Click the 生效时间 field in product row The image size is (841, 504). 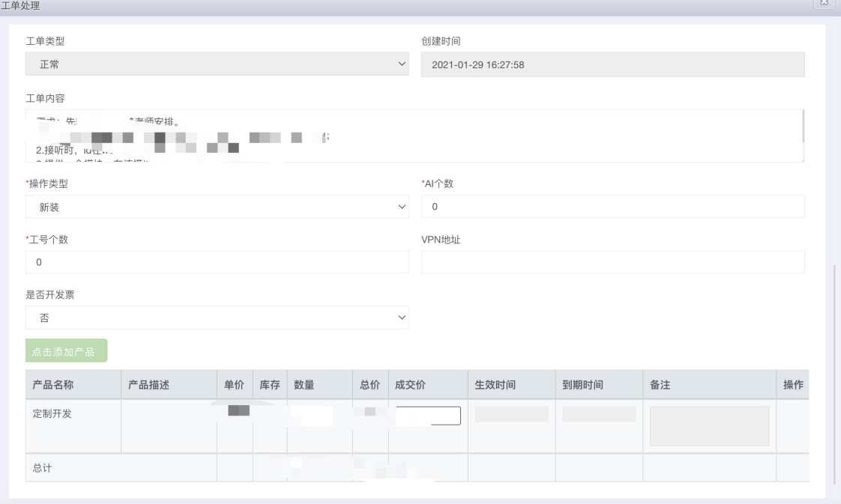(511, 414)
